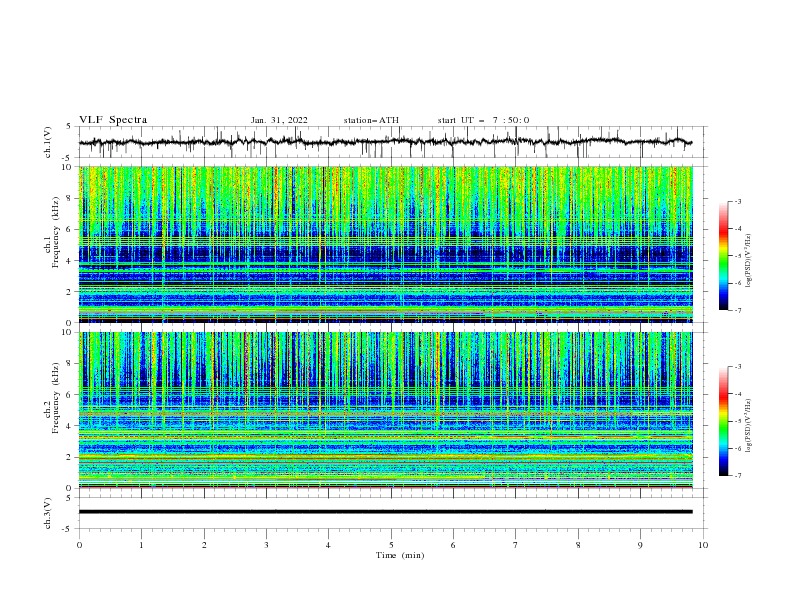Select the date text "Jan. 31, 2022"
This screenshot has width=792, height=612.
click(279, 120)
